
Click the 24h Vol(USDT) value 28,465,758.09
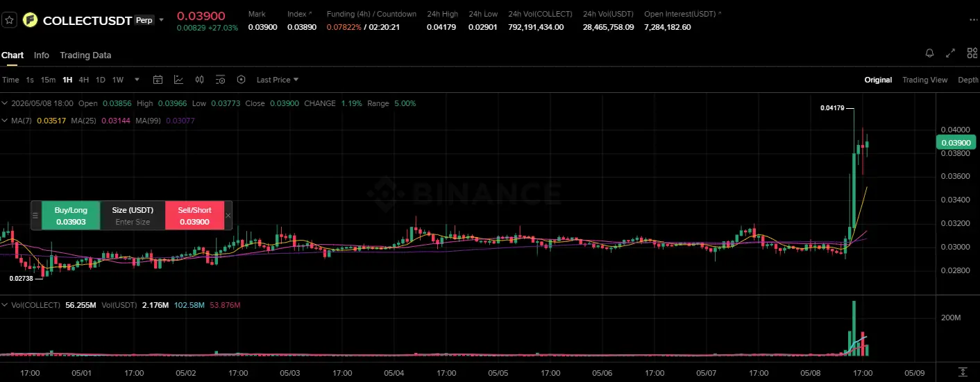click(x=608, y=27)
